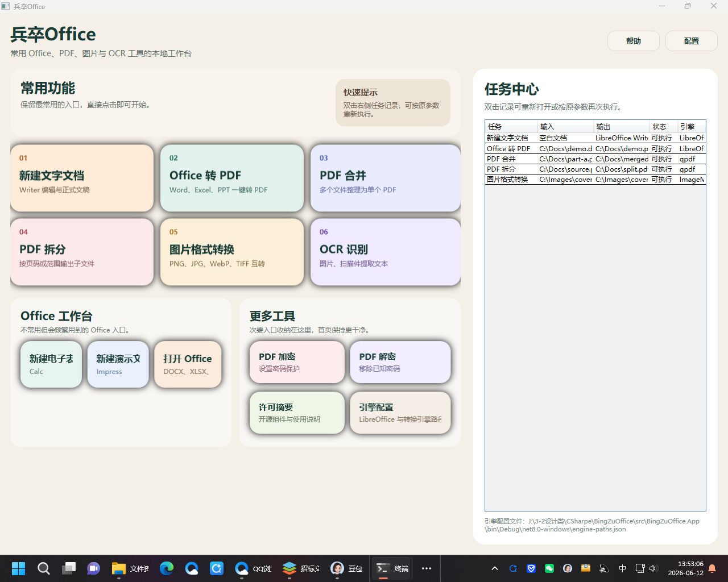Open the WeChat tray icon
This screenshot has width=728, height=582.
pyautogui.click(x=549, y=568)
